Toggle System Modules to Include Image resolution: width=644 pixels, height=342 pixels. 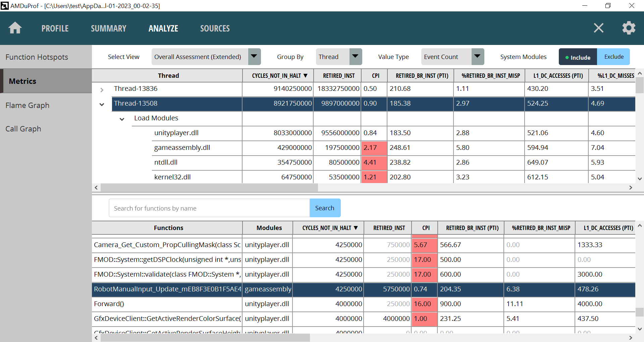click(578, 57)
